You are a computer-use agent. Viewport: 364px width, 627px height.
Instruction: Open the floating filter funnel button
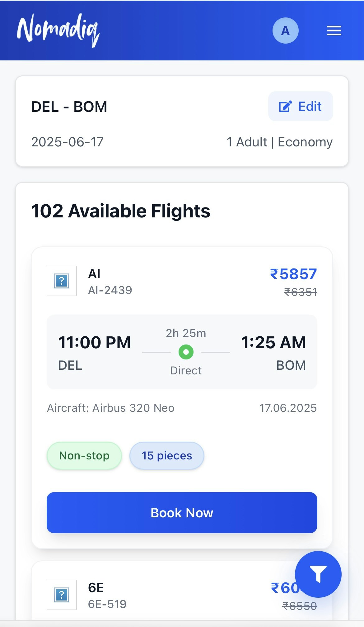pyautogui.click(x=318, y=574)
